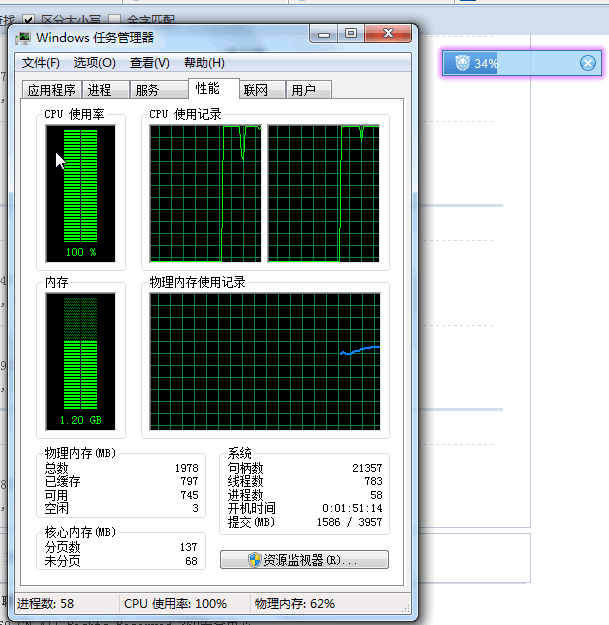
Task: Open the 查看(V) menu
Action: tap(149, 63)
